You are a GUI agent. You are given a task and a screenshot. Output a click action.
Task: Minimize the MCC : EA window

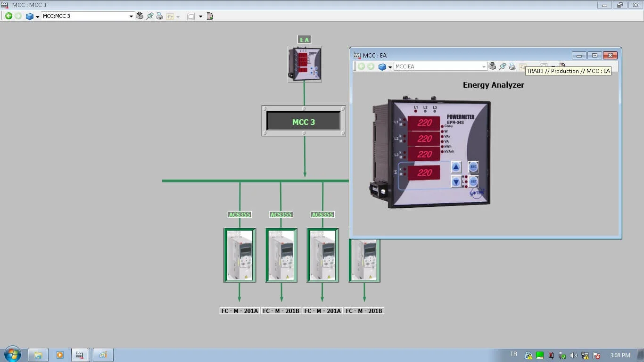pos(579,56)
